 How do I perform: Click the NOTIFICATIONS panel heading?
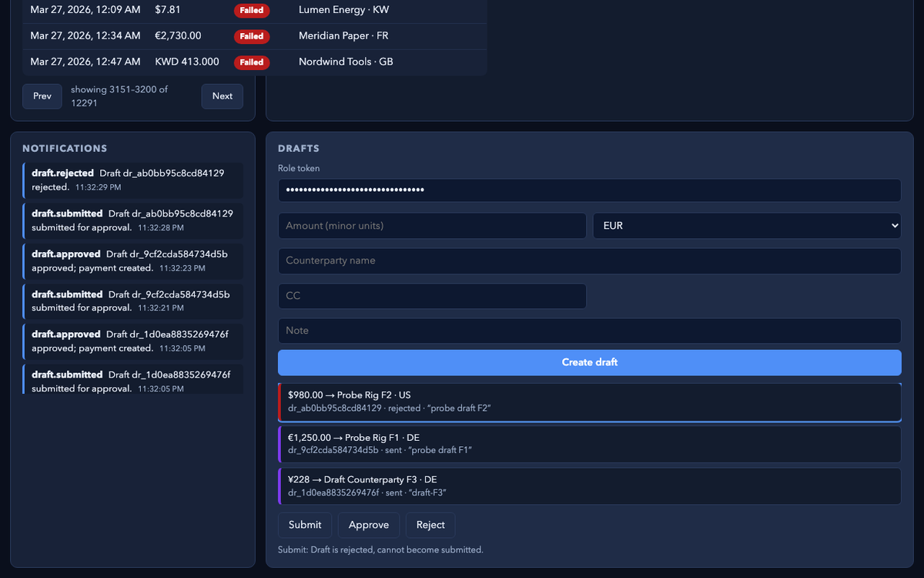pos(65,149)
